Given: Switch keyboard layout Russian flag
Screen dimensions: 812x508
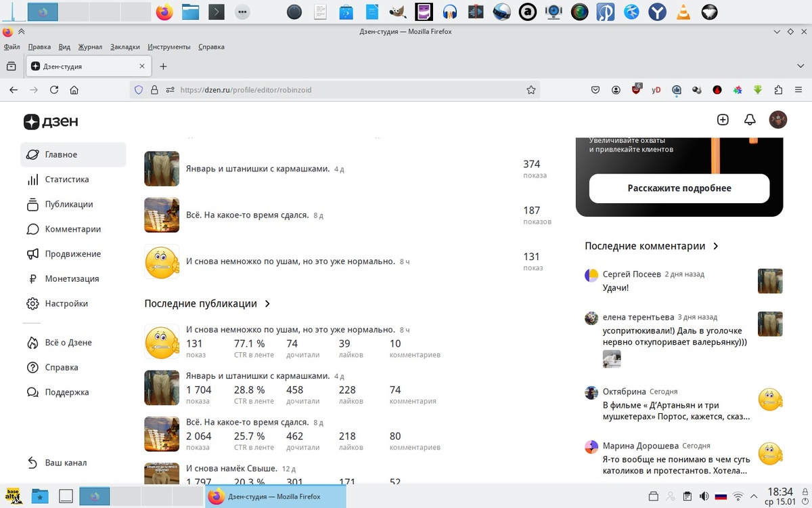Looking at the screenshot, I should pyautogui.click(x=721, y=496).
